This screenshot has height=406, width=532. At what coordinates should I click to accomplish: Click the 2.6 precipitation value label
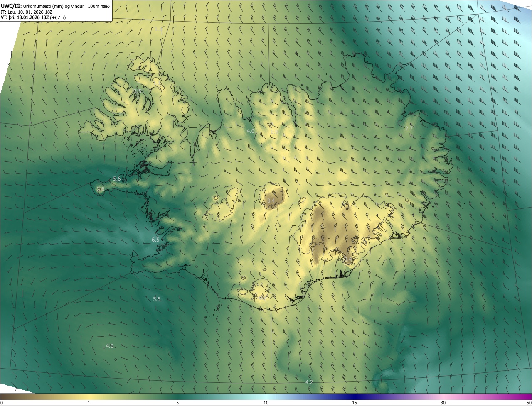coord(101,189)
